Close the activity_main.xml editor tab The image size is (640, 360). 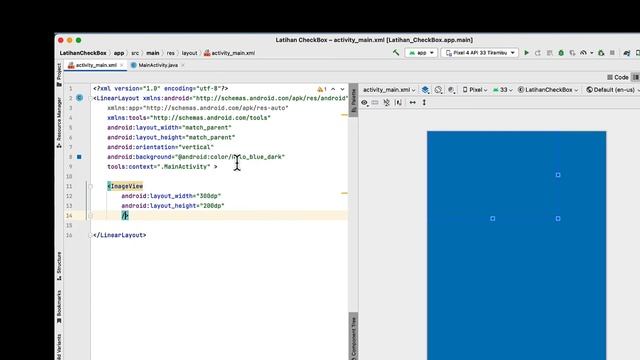[x=122, y=65]
